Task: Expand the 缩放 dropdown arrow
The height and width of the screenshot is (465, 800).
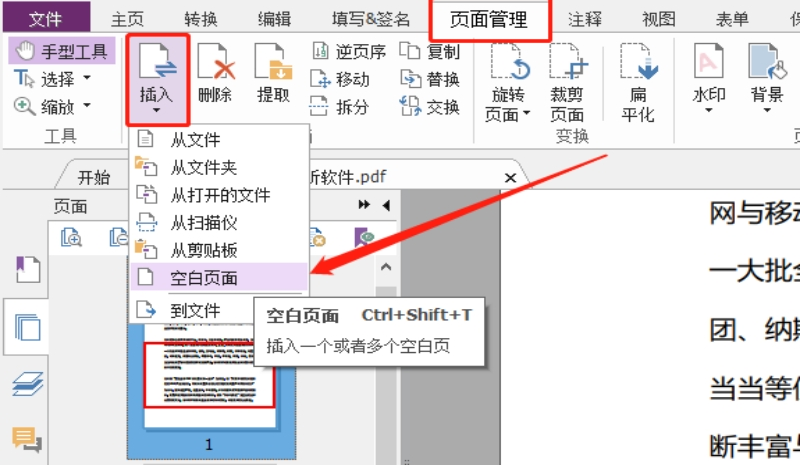Action: pyautogui.click(x=87, y=106)
